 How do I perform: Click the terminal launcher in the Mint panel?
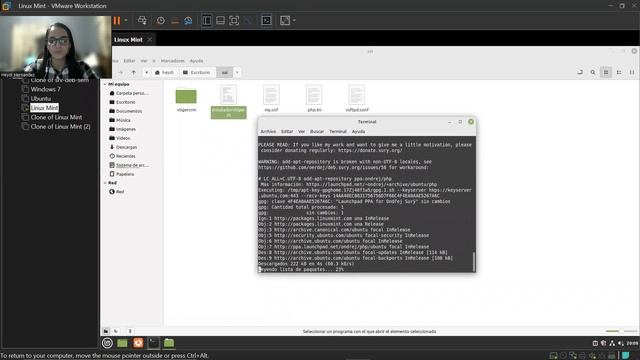point(153,343)
